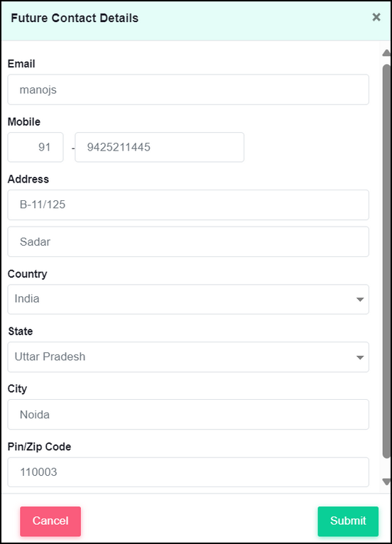Click the scrollbar up arrow
This screenshot has height=544, width=392.
386,53
